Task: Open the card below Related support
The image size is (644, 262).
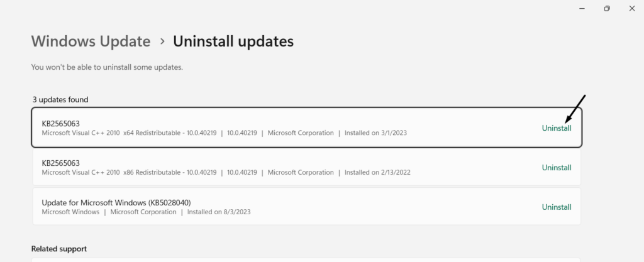Action: (x=306, y=259)
